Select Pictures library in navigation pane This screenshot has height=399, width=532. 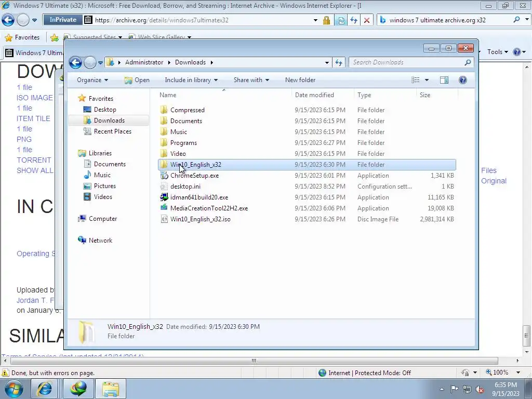(104, 185)
